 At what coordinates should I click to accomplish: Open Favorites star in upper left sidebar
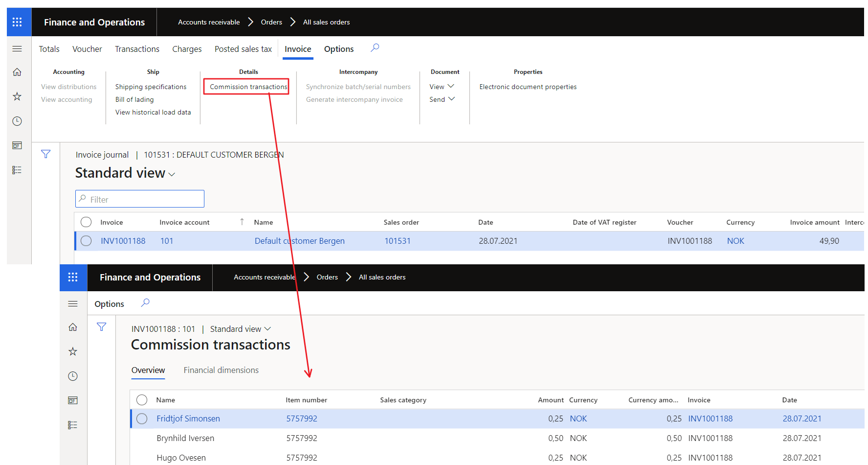17,96
